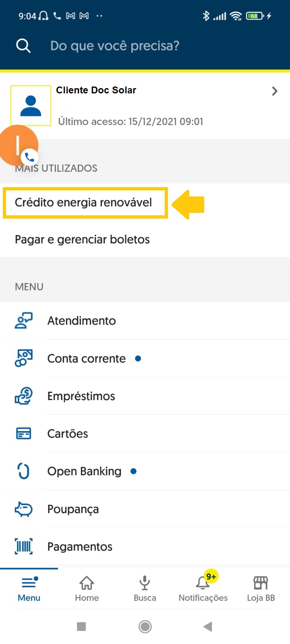This screenshot has width=290, height=644.
Task: Tap the search magnifier icon
Action: [x=23, y=46]
